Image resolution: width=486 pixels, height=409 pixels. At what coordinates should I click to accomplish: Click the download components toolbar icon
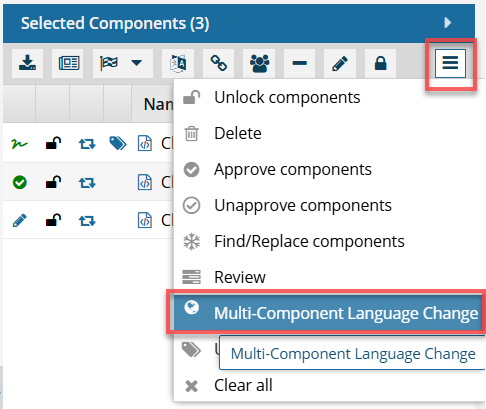point(27,63)
